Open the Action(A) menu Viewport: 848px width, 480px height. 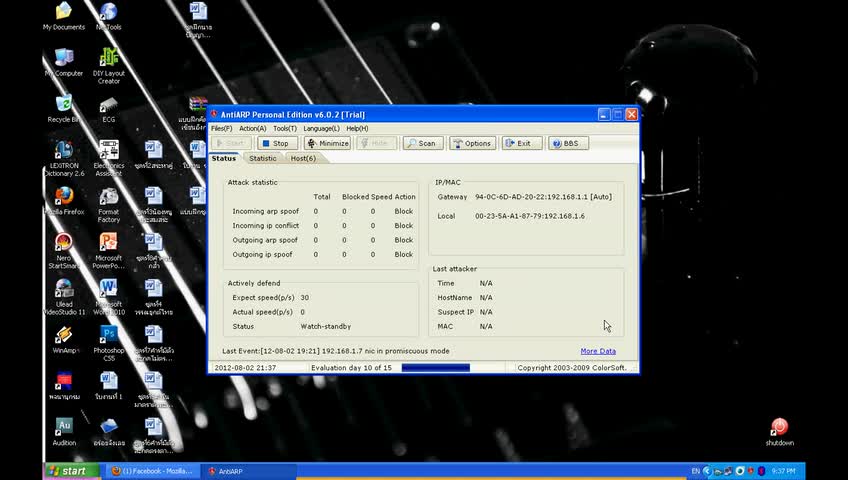[x=253, y=129]
